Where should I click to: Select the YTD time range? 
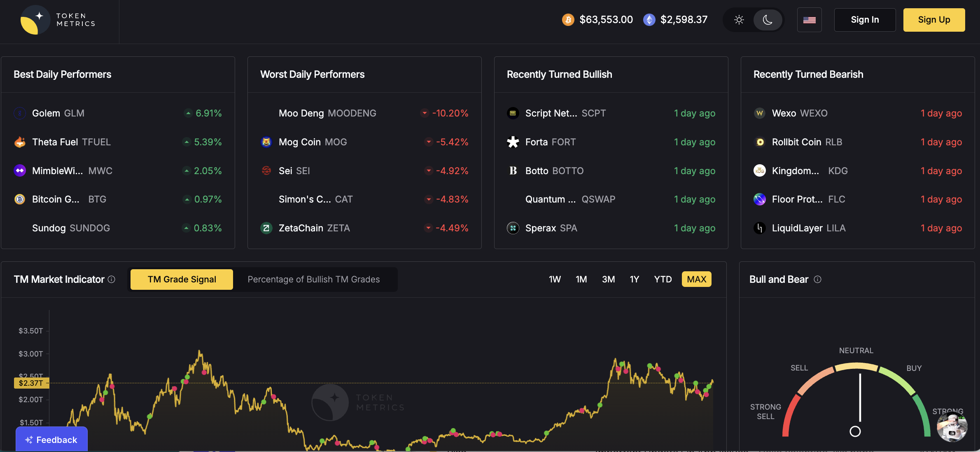pyautogui.click(x=663, y=280)
